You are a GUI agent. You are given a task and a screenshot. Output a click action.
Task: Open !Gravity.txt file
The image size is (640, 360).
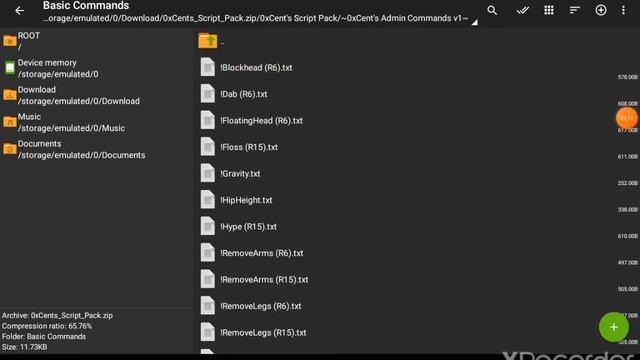[416, 173]
